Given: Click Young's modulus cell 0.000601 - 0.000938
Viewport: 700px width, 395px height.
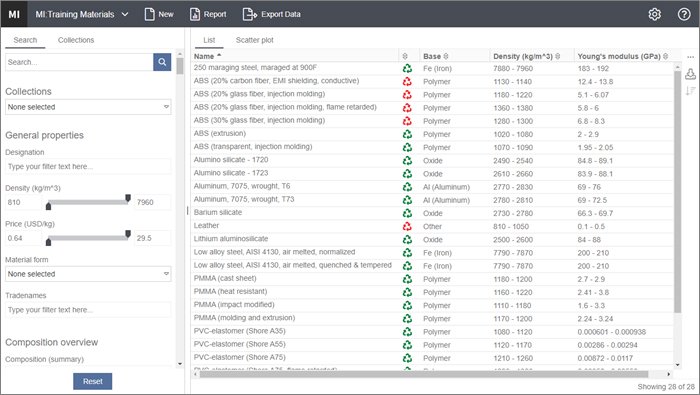Looking at the screenshot, I should click(x=612, y=332).
